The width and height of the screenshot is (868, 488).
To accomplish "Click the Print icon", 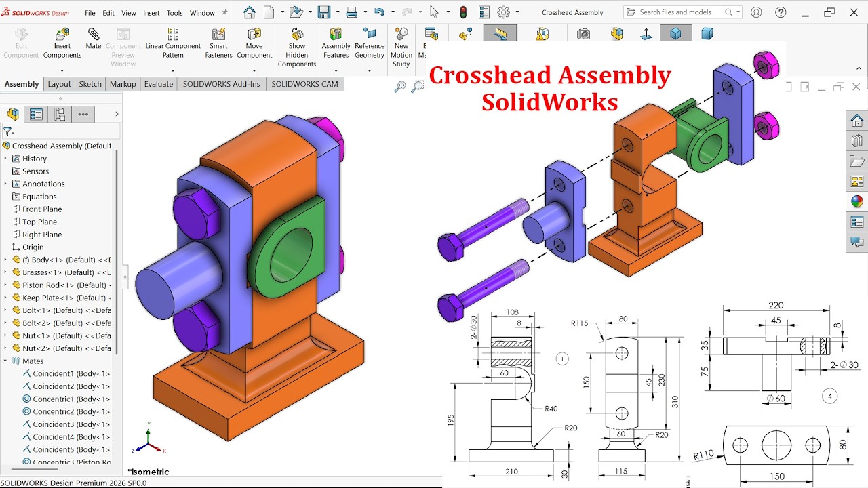I will click(351, 12).
